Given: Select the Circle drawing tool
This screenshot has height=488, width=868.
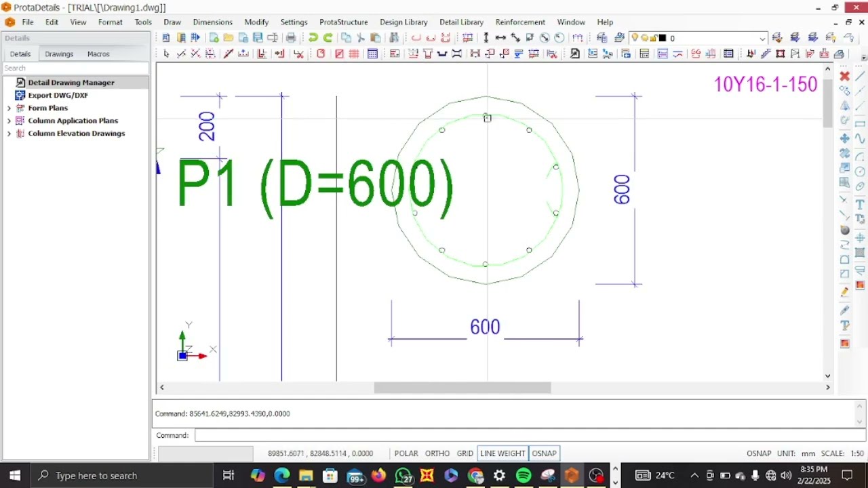Looking at the screenshot, I should [860, 171].
